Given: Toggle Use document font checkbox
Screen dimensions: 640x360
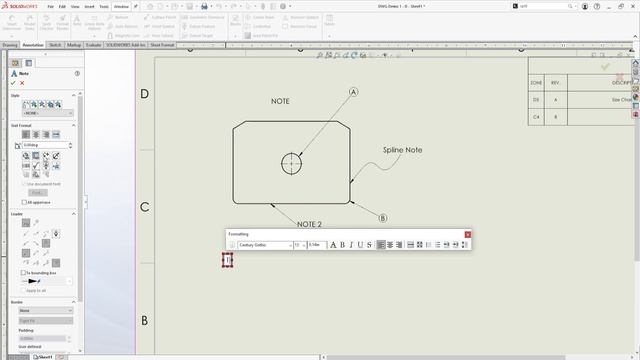Looking at the screenshot, I should click(24, 184).
